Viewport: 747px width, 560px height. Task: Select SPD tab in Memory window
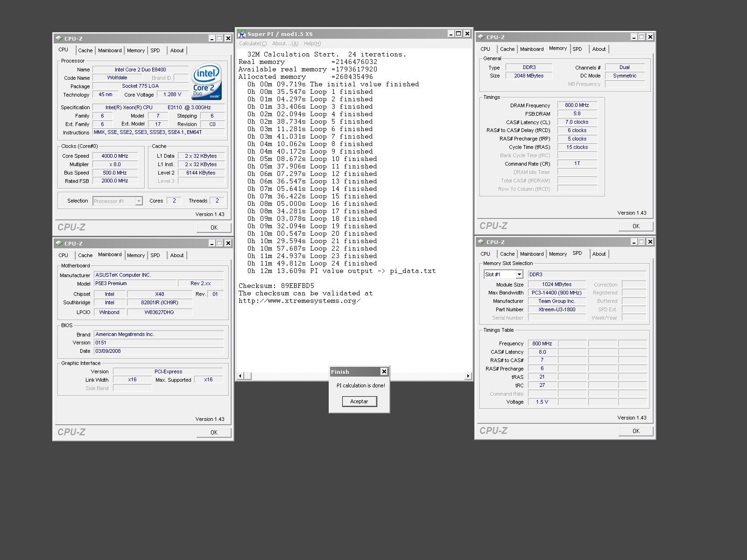coord(578,49)
